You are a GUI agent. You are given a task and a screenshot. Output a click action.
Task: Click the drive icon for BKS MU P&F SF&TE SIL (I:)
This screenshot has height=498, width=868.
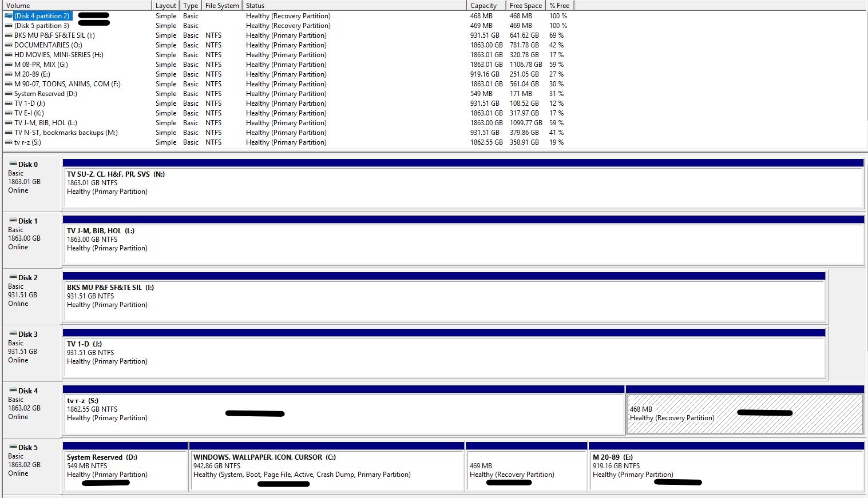coord(9,35)
